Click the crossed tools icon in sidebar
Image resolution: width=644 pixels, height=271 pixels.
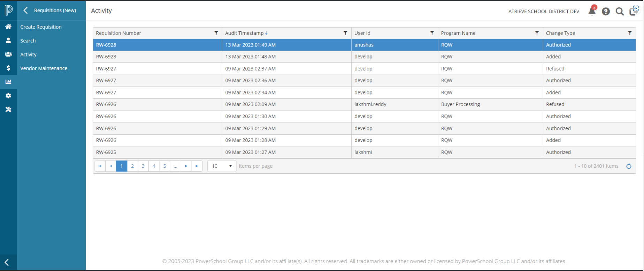(8, 110)
